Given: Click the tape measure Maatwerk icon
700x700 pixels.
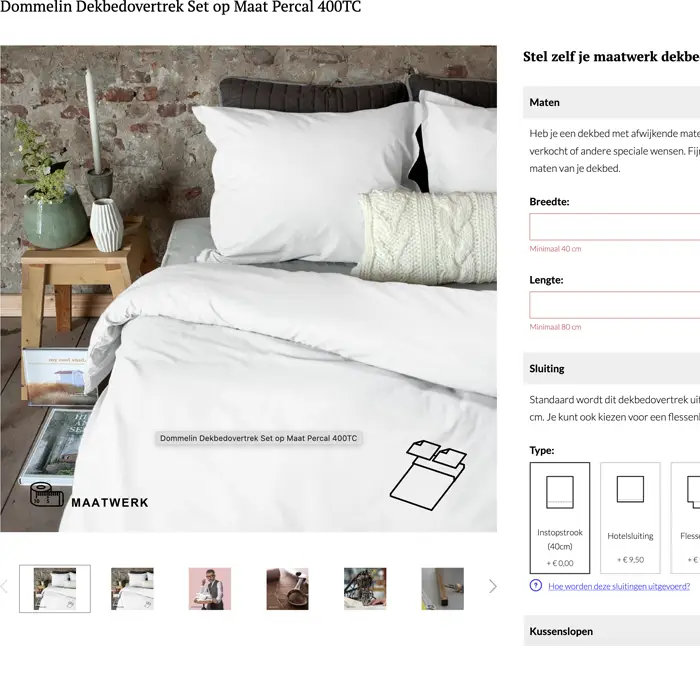Looking at the screenshot, I should [x=46, y=494].
